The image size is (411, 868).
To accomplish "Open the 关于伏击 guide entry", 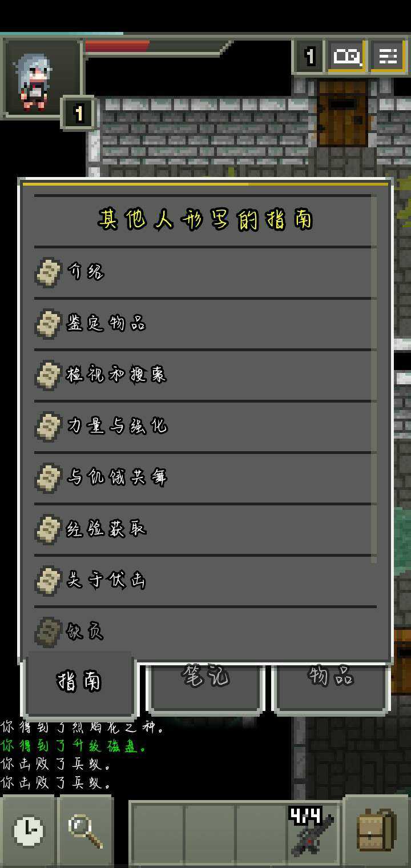I will tap(203, 581).
